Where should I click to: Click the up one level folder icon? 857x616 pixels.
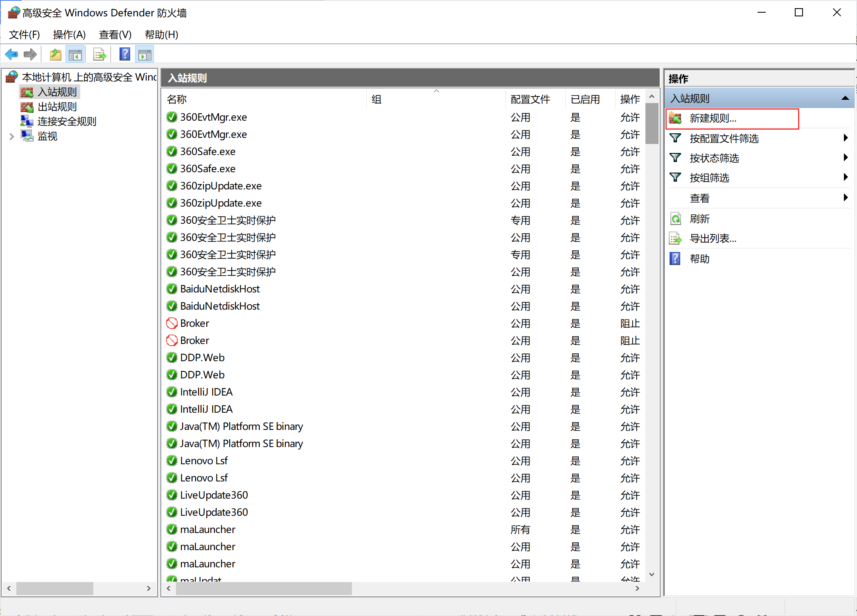[55, 54]
